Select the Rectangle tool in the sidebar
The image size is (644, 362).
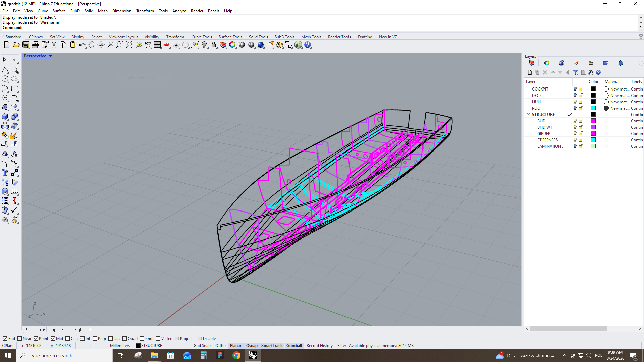pos(14,88)
